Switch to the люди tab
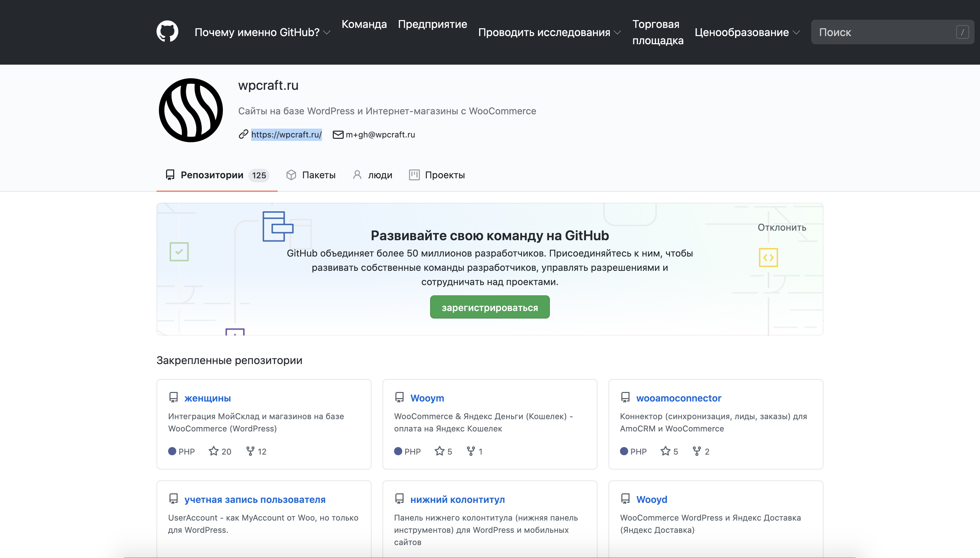 (372, 175)
